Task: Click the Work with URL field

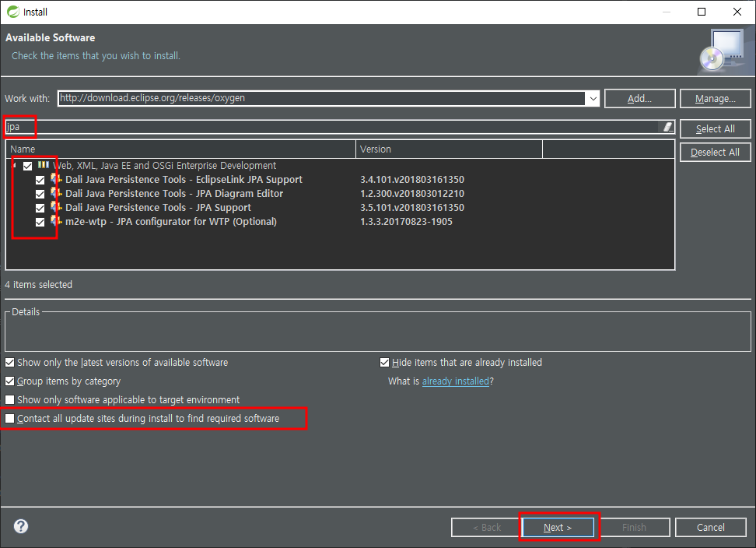Action: click(321, 98)
